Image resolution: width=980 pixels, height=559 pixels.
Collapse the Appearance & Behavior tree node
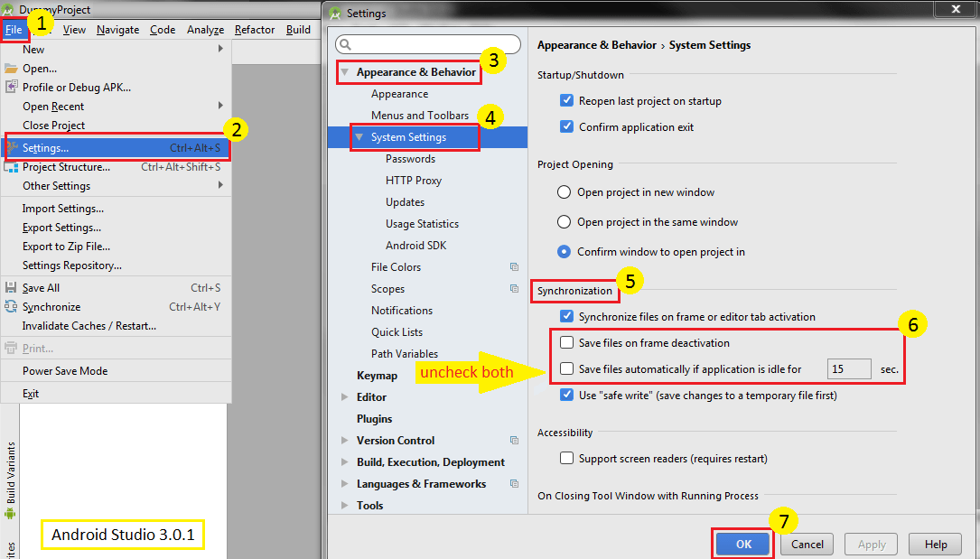345,72
